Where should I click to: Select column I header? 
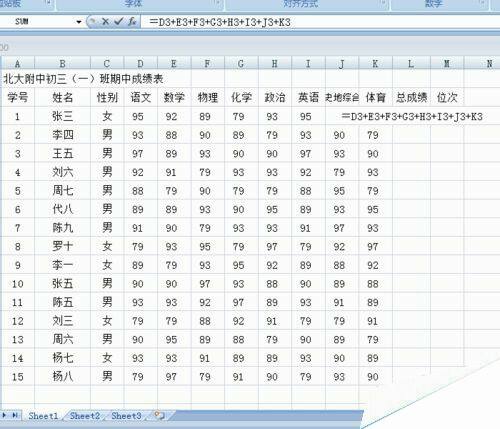[x=308, y=63]
